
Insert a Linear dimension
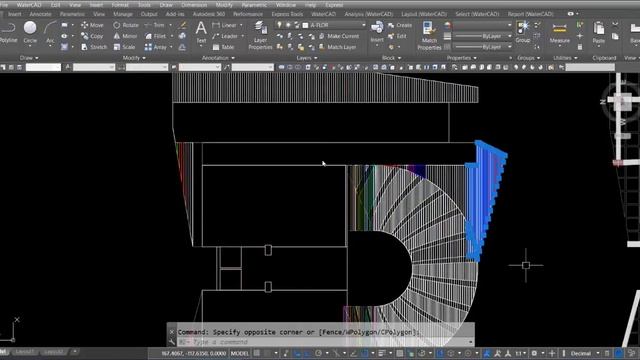click(224, 25)
